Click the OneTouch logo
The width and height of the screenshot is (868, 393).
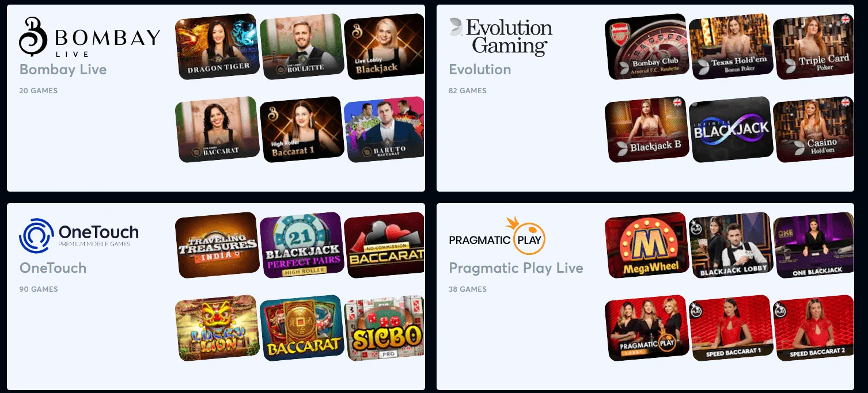pyautogui.click(x=79, y=235)
